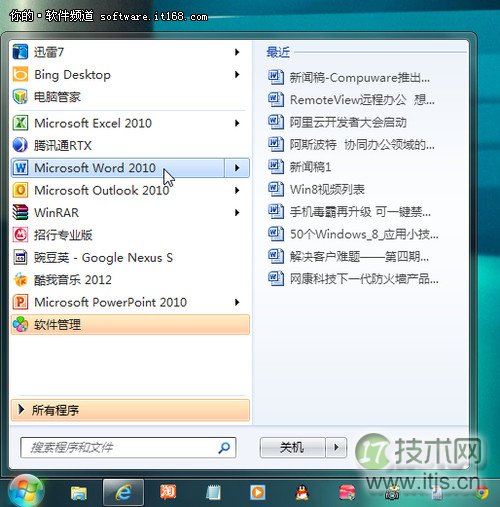This screenshot has width=500, height=507.
Task: Open recent document 新闻稿-Compuware推出...
Action: click(349, 78)
